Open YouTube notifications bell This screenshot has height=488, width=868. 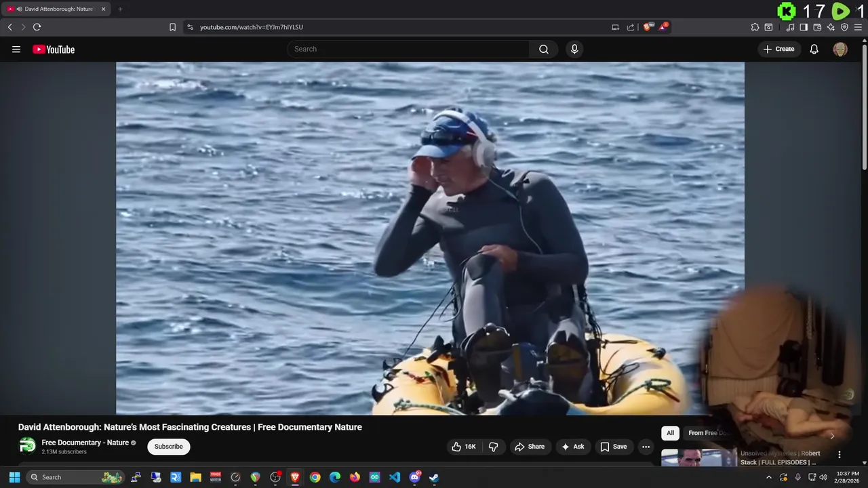pos(814,49)
